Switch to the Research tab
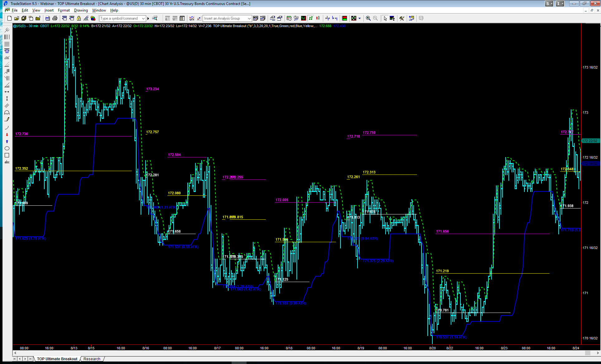 point(92,359)
